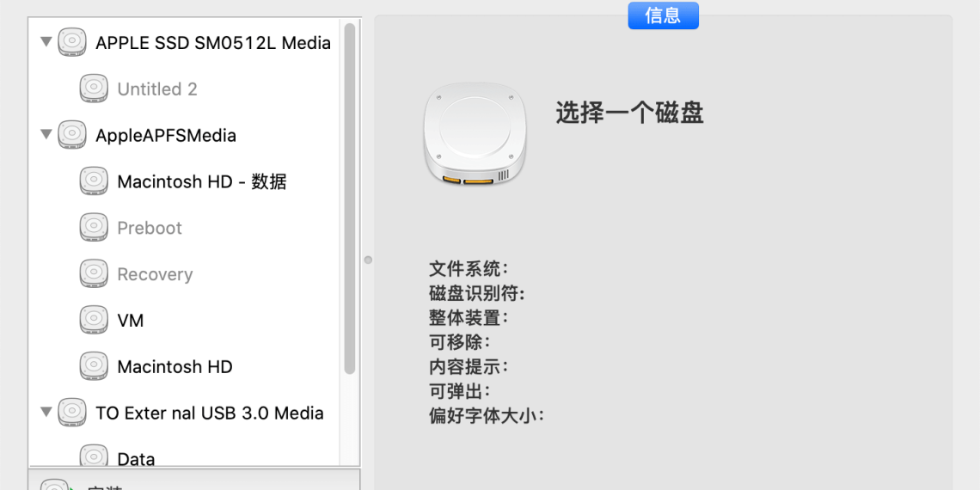Screen dimensions: 980x490
Task: Click the AppleAPFSMedia disk icon
Action: coord(72,135)
